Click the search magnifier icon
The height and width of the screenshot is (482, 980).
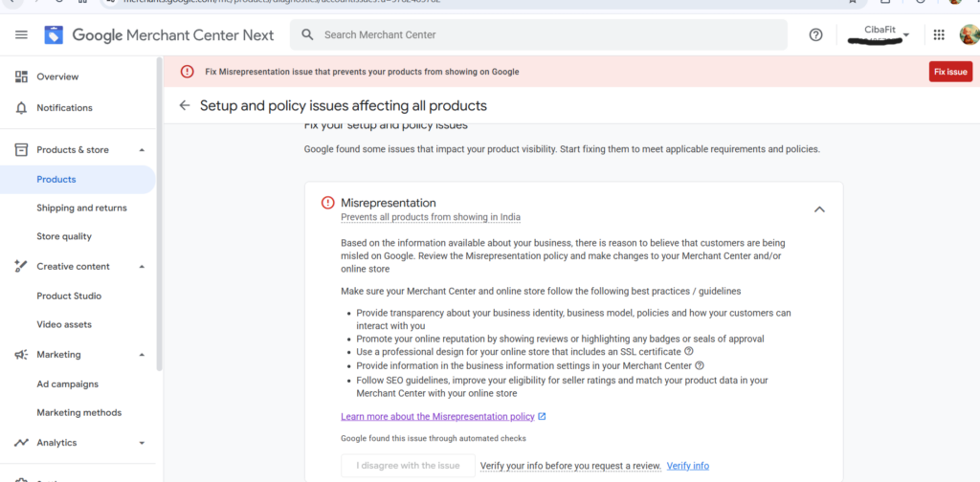pyautogui.click(x=307, y=35)
